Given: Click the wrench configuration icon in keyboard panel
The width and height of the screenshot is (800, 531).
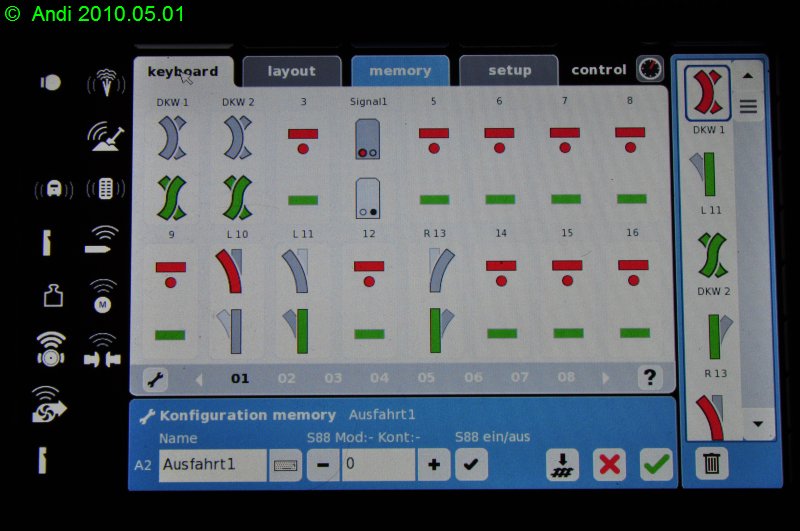Looking at the screenshot, I should click(x=155, y=379).
